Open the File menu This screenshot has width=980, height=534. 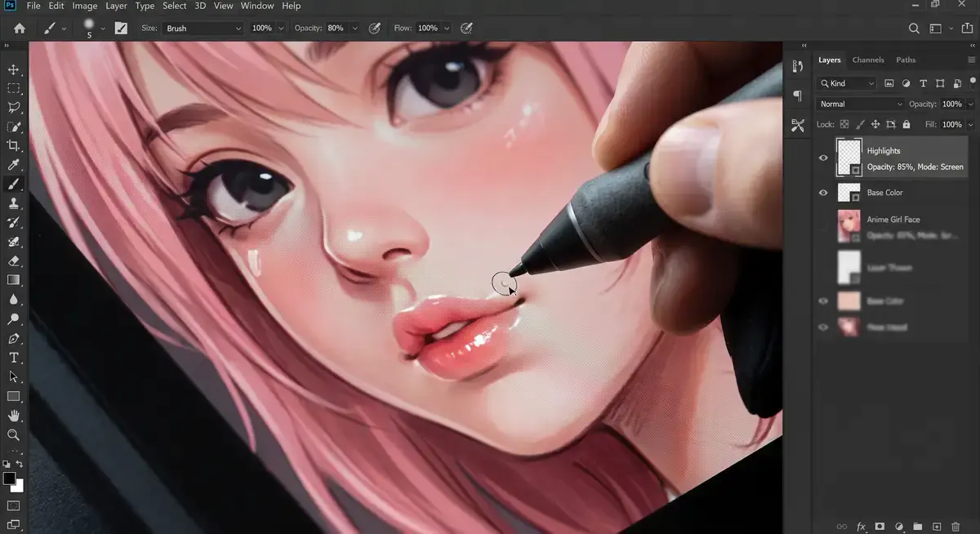point(33,6)
